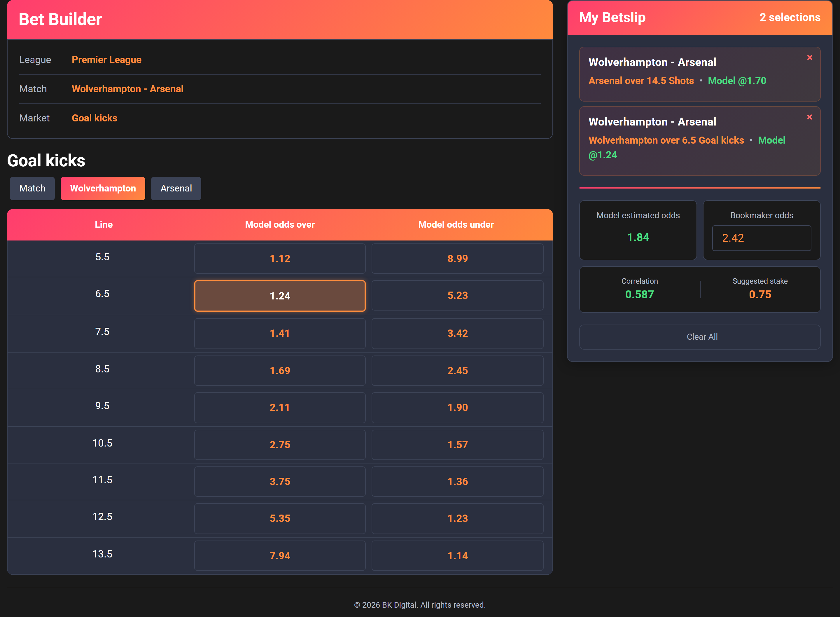840x617 pixels.
Task: Click the My Betslip heading
Action: click(x=612, y=18)
